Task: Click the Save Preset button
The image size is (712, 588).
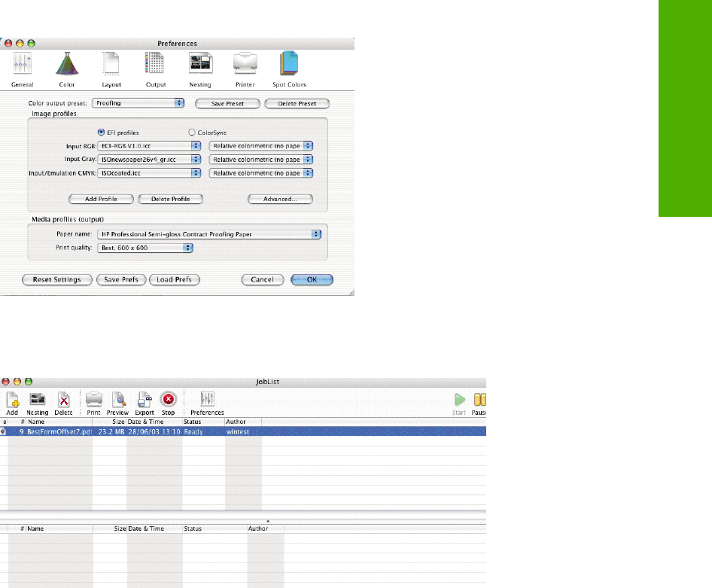Action: (x=228, y=104)
